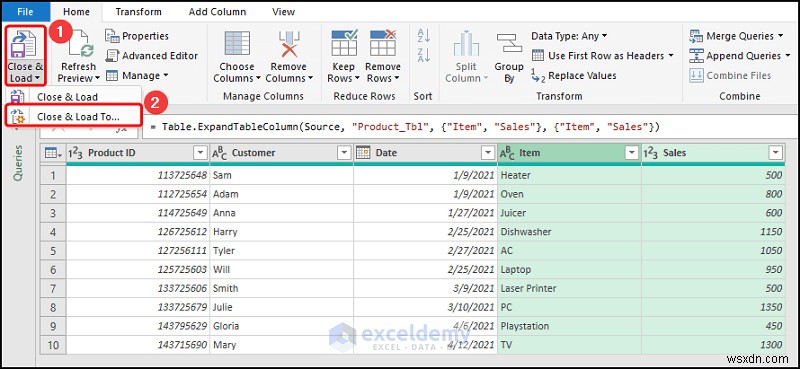800x369 pixels.
Task: Sort descending with the Z-A icon
Action: coord(424,55)
